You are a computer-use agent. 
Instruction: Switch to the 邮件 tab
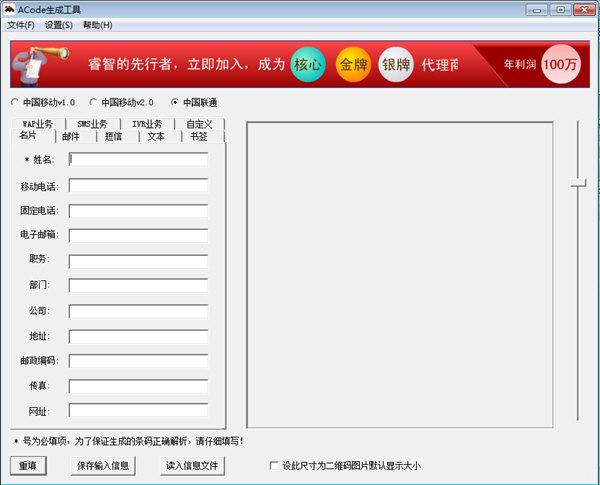(71, 136)
